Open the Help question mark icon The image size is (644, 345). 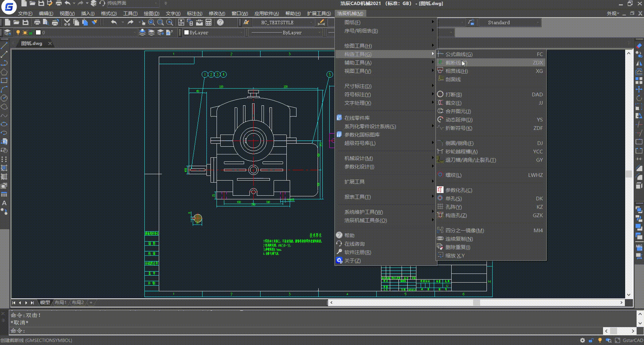(220, 22)
